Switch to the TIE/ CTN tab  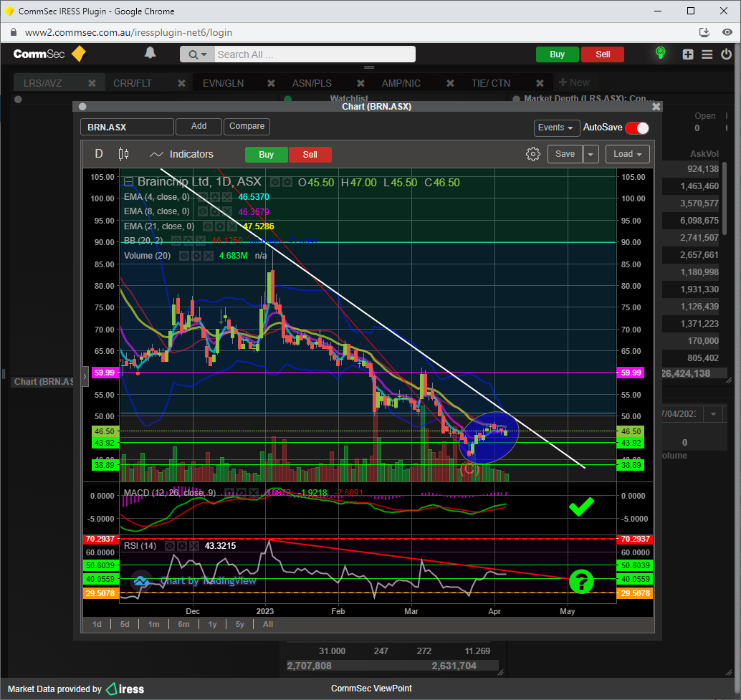[x=491, y=83]
